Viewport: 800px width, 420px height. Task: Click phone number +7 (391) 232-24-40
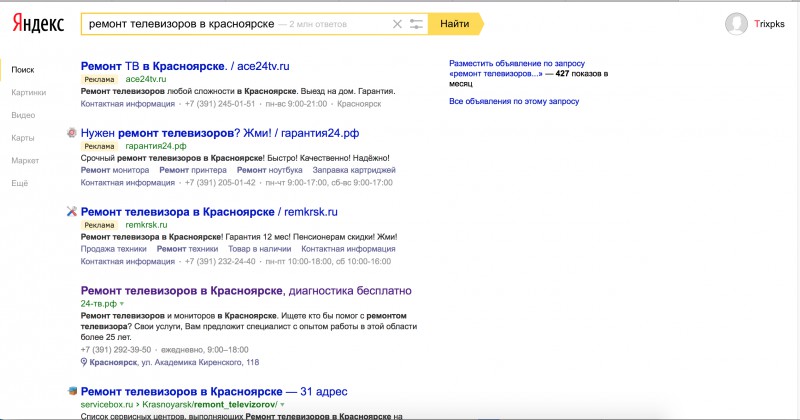coord(220,261)
